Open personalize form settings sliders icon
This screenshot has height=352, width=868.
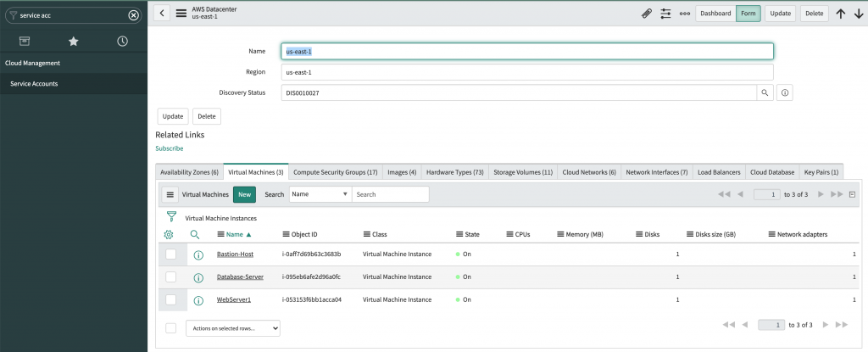665,14
